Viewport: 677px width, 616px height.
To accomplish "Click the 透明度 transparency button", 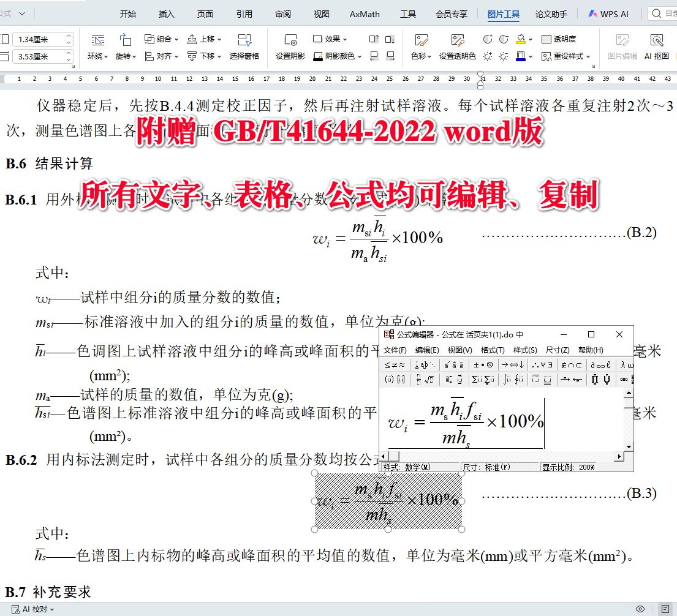I will tap(559, 39).
